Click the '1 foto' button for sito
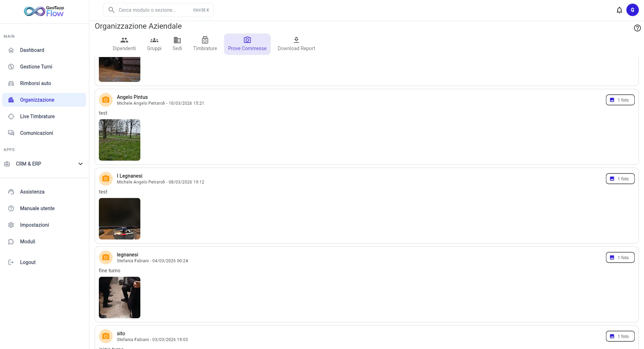 click(620, 336)
